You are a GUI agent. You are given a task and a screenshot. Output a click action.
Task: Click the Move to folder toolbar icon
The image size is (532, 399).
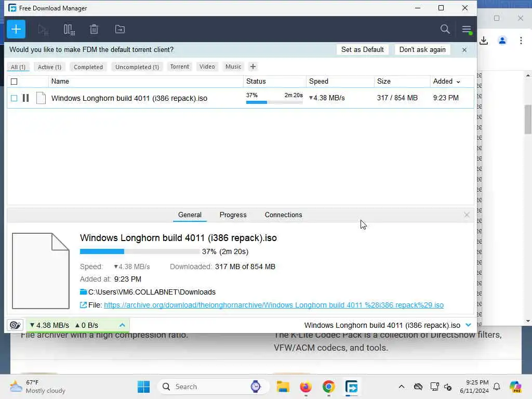click(x=120, y=29)
